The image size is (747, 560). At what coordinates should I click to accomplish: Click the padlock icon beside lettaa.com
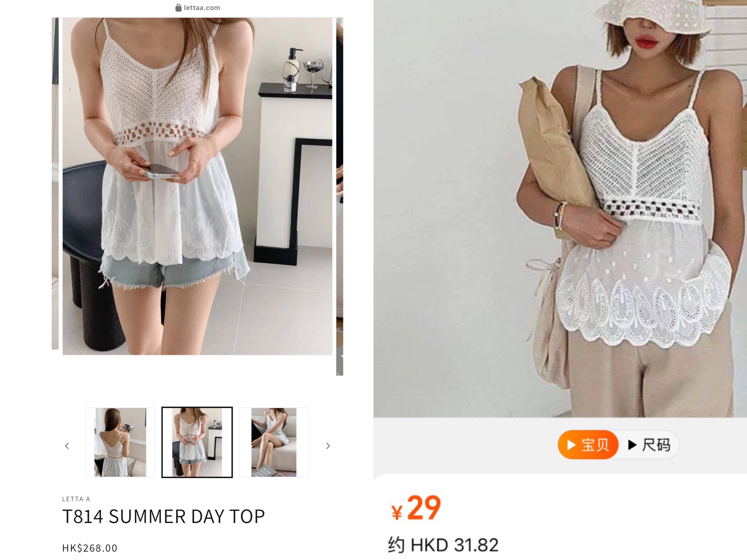178,8
